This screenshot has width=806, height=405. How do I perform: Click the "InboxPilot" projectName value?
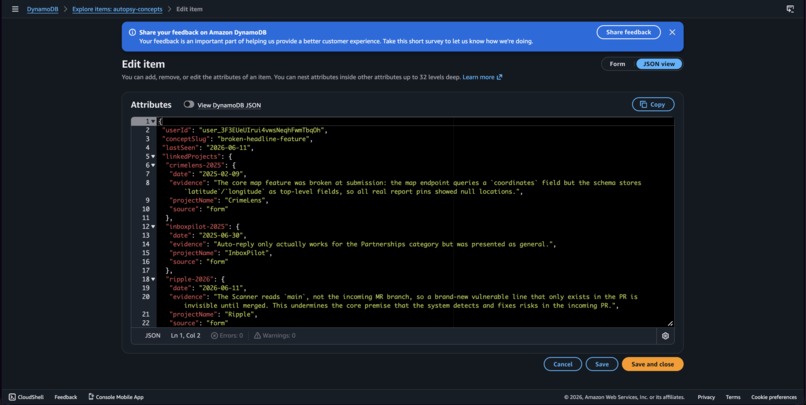pos(249,253)
